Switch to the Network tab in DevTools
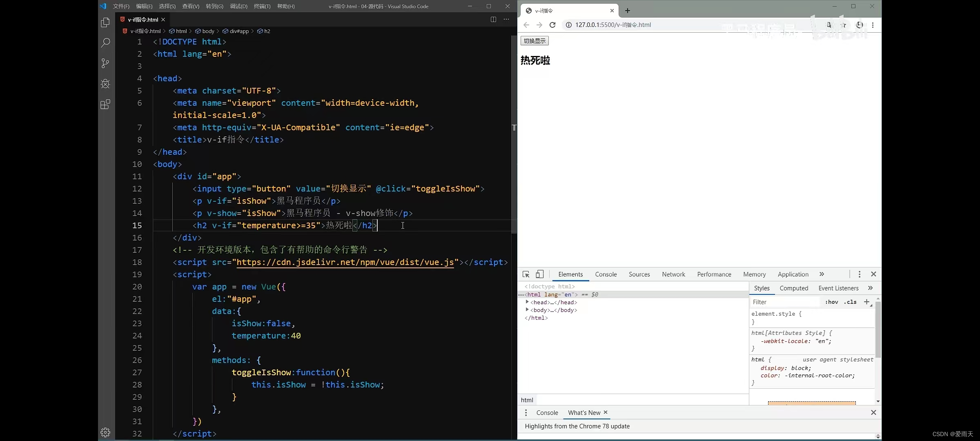The height and width of the screenshot is (441, 980). click(x=673, y=274)
